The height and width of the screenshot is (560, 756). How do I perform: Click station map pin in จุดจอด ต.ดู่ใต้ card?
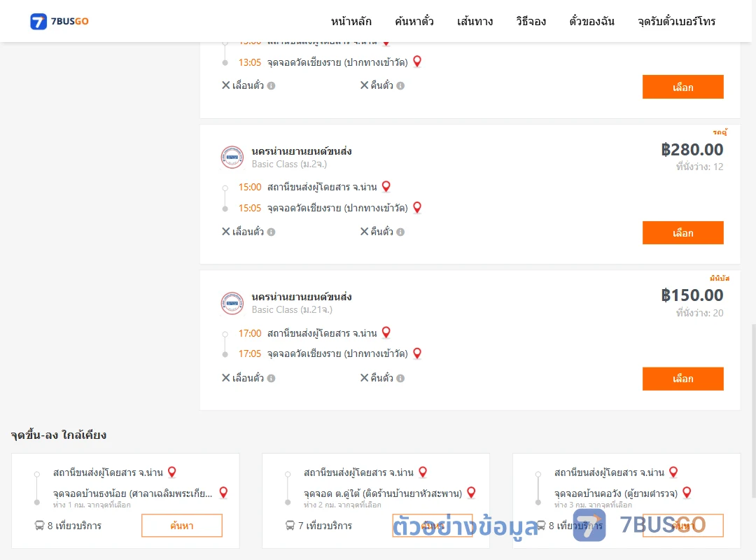click(x=423, y=472)
